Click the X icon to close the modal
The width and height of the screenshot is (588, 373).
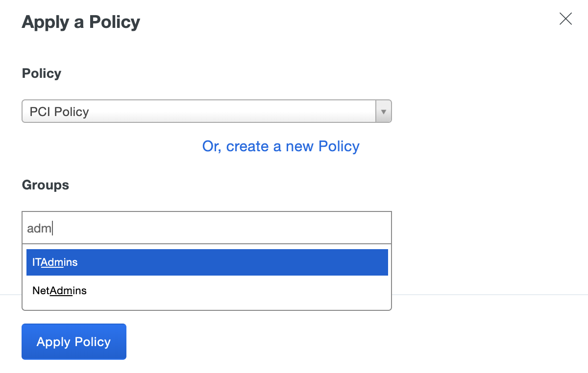pyautogui.click(x=565, y=19)
